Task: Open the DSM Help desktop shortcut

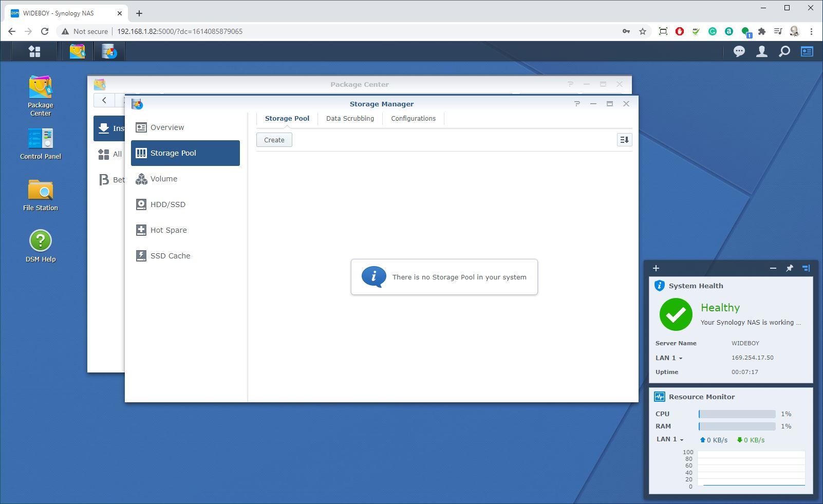Action: click(41, 246)
